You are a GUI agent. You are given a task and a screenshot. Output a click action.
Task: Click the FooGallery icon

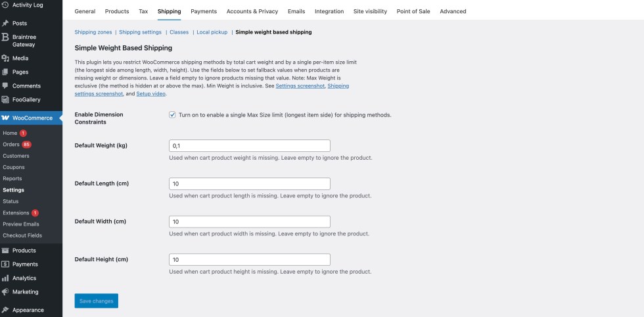pos(5,99)
